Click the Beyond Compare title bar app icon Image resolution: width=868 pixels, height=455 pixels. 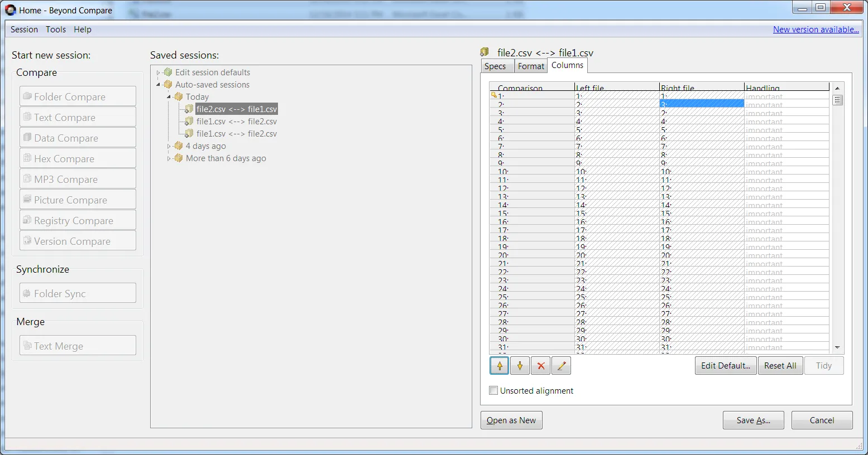tap(10, 10)
